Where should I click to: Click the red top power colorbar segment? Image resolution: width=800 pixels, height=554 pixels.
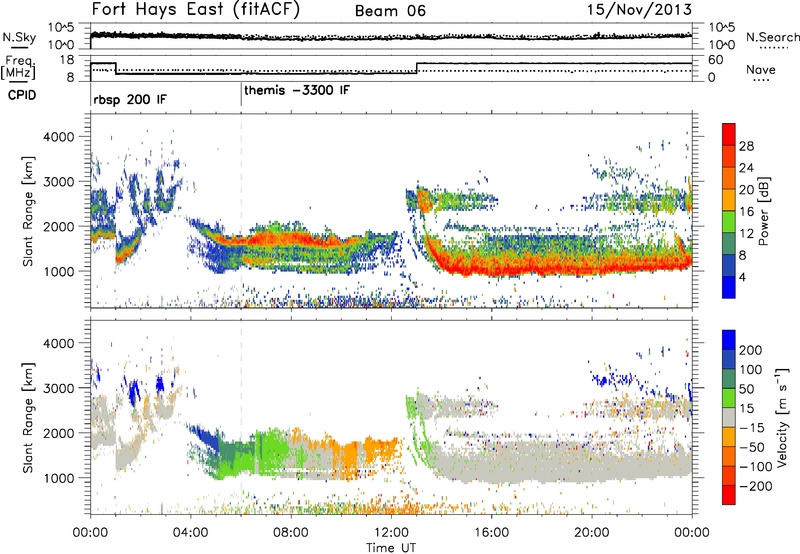tap(729, 134)
